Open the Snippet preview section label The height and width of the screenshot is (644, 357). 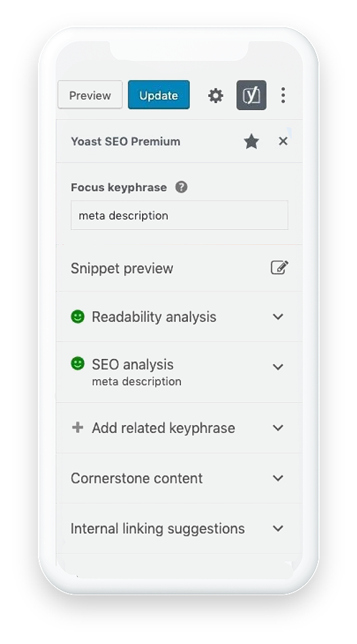point(122,268)
